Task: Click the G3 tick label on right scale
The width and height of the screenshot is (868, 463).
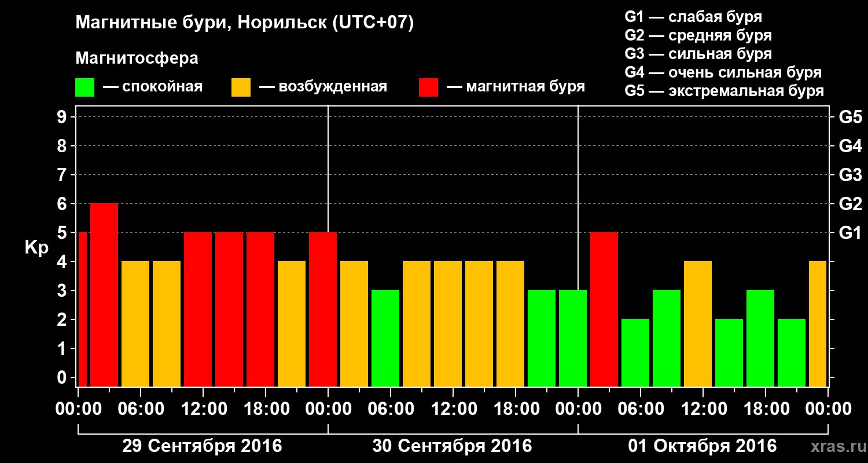Action: [x=851, y=175]
